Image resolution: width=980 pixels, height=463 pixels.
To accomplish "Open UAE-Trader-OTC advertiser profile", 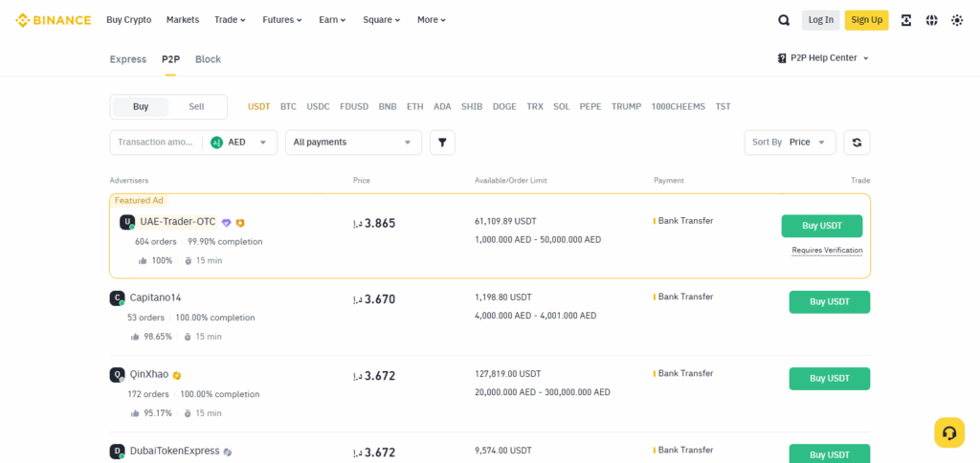I will click(x=178, y=222).
